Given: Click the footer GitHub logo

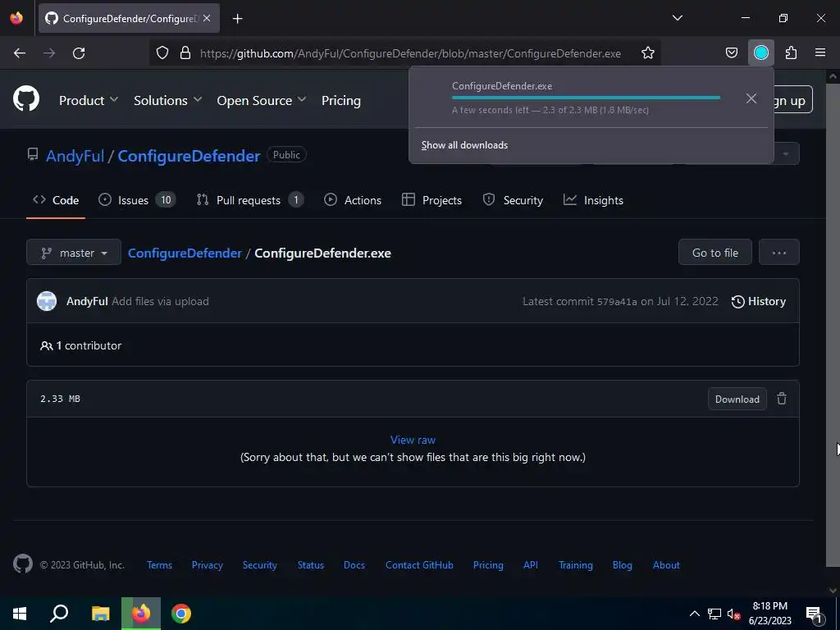Looking at the screenshot, I should tap(22, 564).
